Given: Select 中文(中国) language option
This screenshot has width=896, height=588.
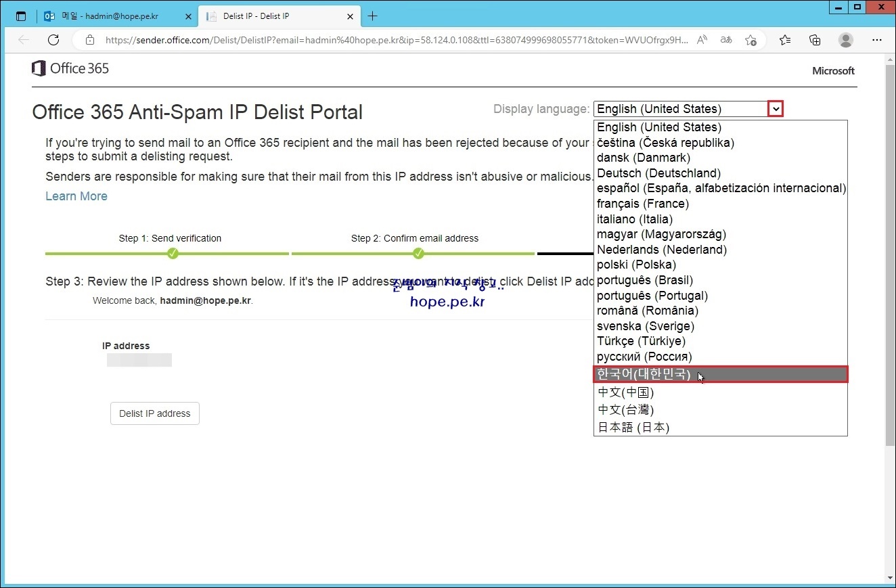Looking at the screenshot, I should [721, 392].
